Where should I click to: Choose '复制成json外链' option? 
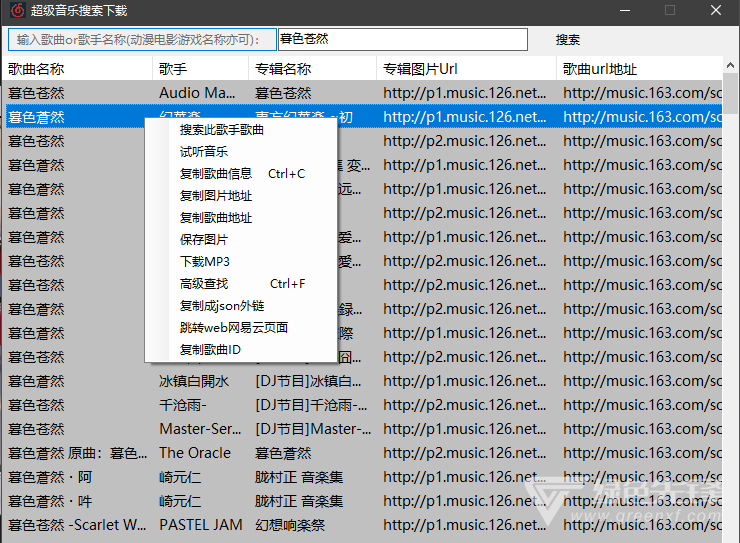point(222,306)
